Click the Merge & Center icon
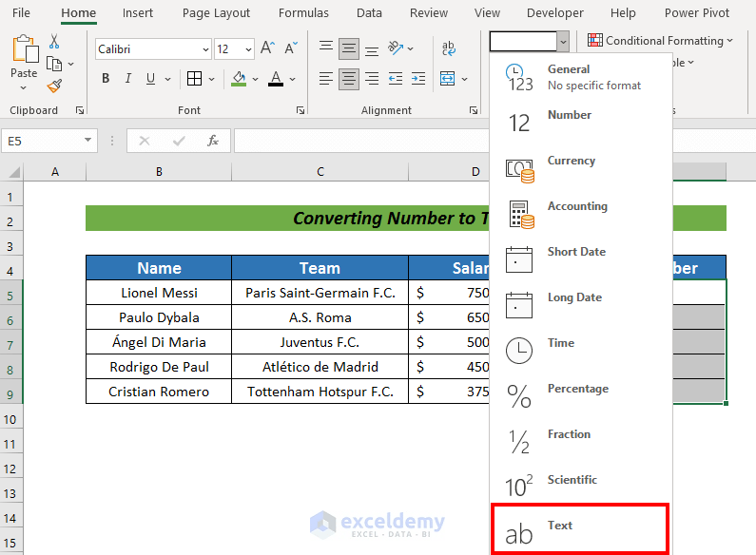Image resolution: width=756 pixels, height=555 pixels. click(x=448, y=78)
